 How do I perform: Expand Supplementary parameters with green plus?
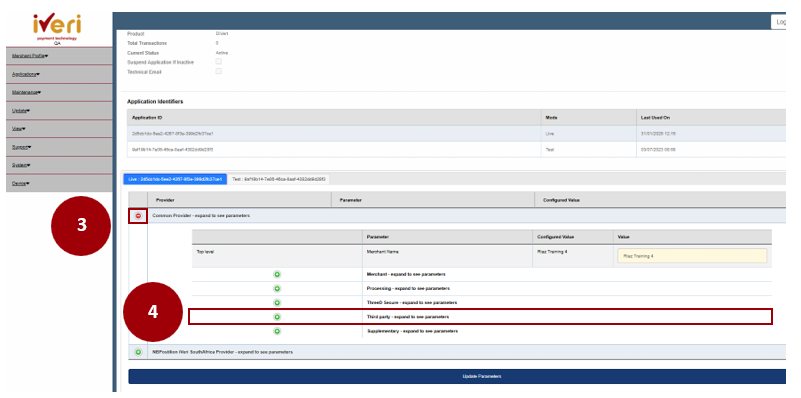point(277,331)
